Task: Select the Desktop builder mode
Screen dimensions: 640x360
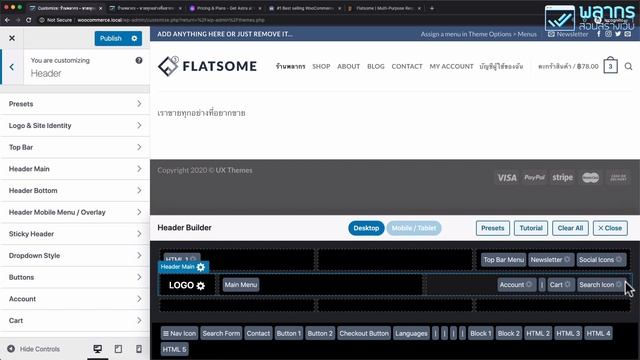Action: pyautogui.click(x=366, y=228)
